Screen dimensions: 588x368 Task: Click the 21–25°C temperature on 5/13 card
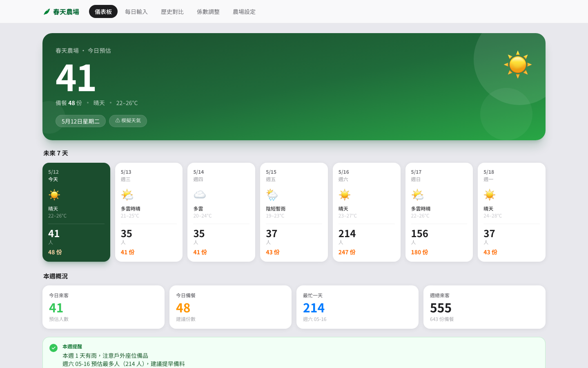pyautogui.click(x=130, y=216)
